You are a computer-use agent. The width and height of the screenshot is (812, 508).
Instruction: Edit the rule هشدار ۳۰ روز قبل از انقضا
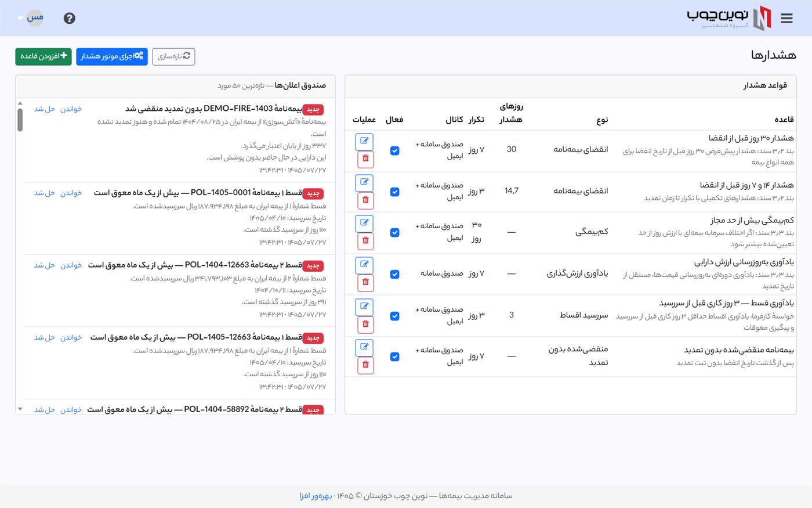click(x=364, y=140)
